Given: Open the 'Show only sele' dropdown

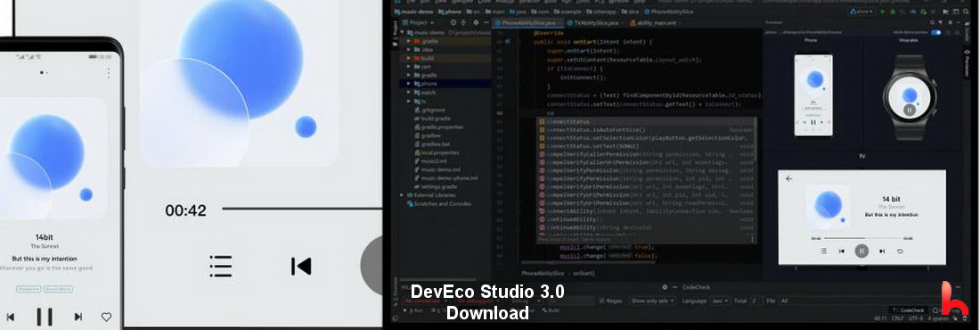Looking at the screenshot, I should 652,301.
